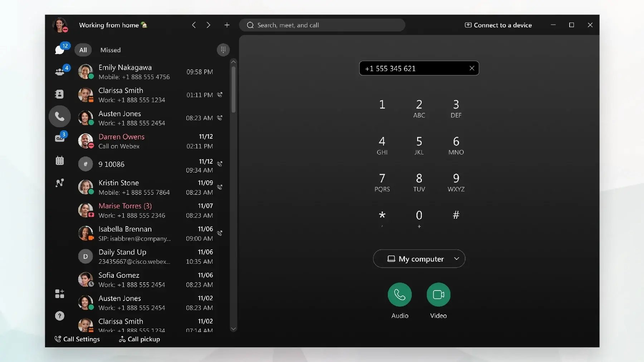This screenshot has width=644, height=362.
Task: Open the Messaging panel from the sidebar
Action: coord(60,49)
